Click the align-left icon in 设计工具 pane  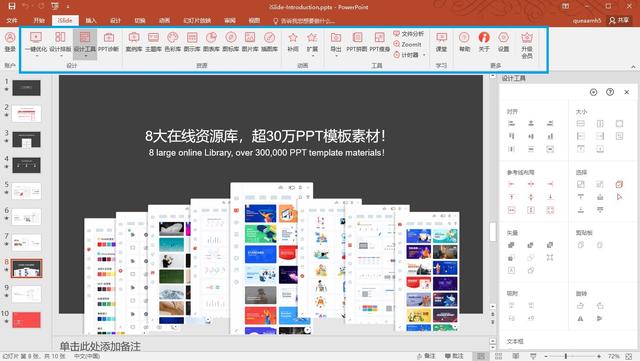tap(511, 123)
